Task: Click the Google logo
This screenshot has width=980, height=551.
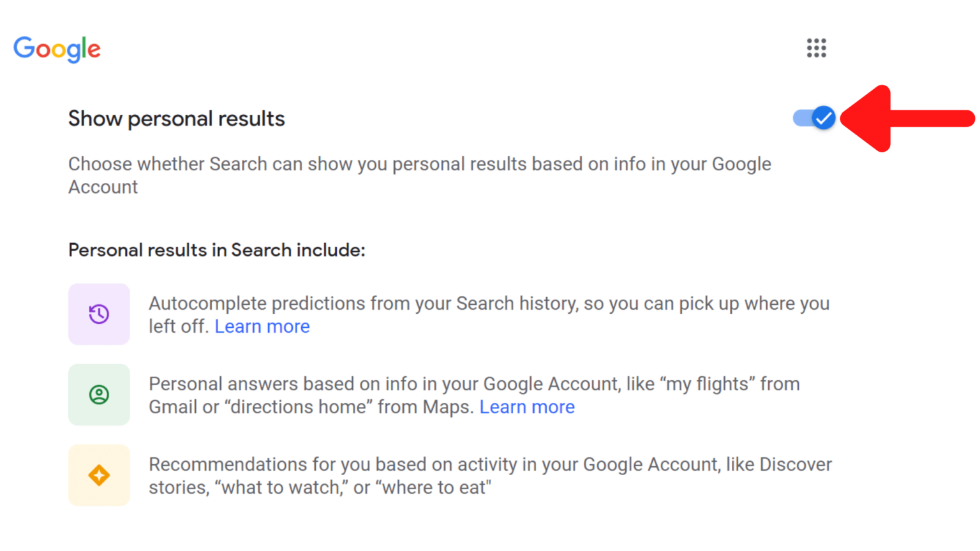Action: point(57,49)
